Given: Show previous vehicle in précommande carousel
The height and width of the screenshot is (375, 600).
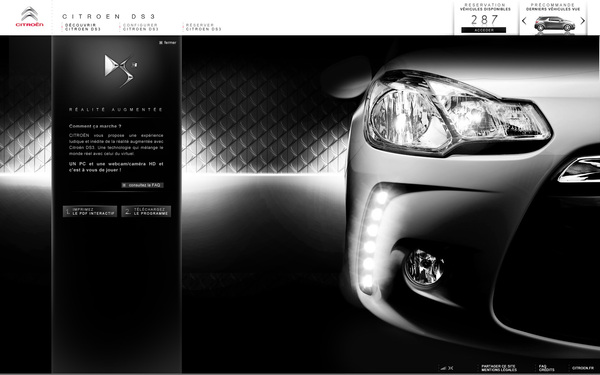Looking at the screenshot, I should (x=524, y=21).
